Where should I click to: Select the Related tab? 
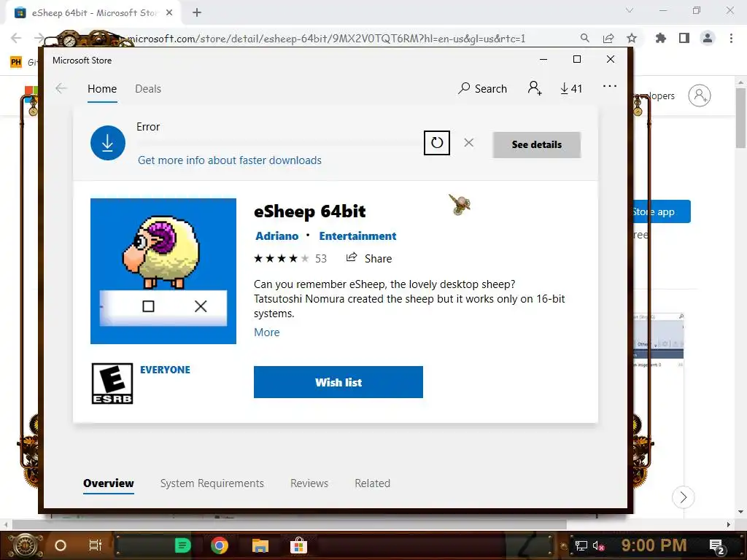point(373,483)
